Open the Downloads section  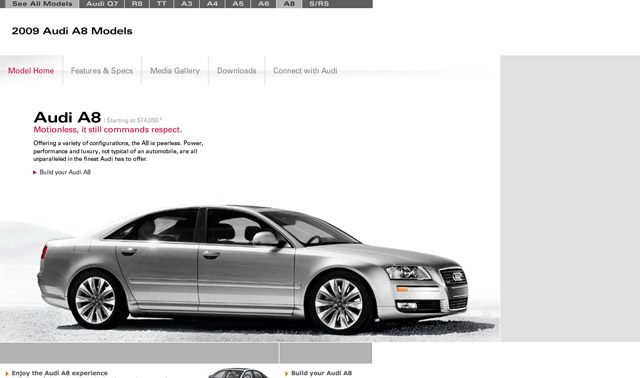237,71
